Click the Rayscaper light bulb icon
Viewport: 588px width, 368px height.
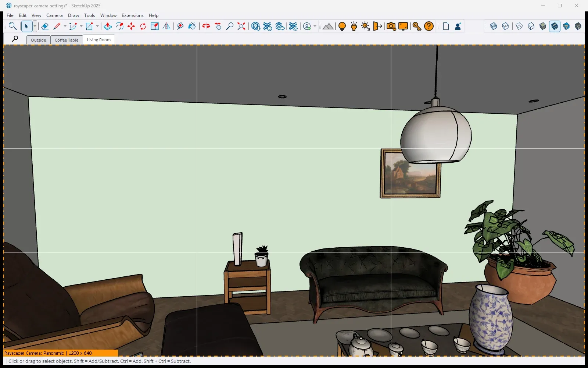coord(342,26)
